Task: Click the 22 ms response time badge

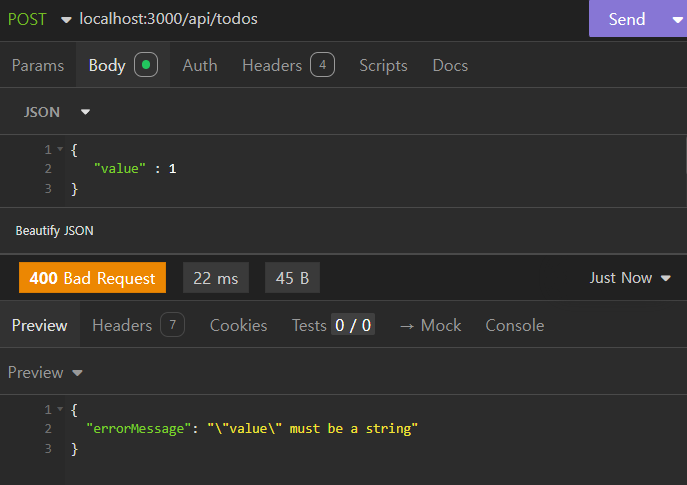Action: pos(216,278)
